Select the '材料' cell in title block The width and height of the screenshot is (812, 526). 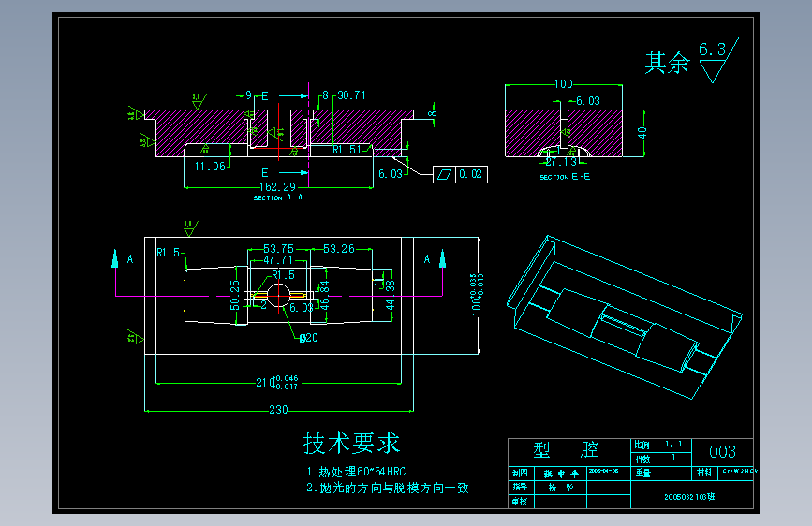[704, 472]
